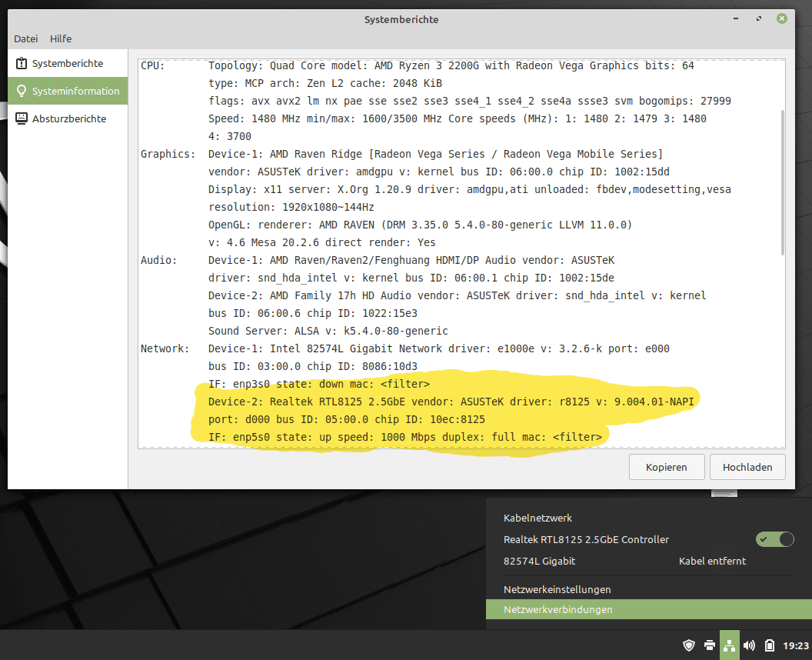The image size is (812, 660).
Task: Click the printer tray icon
Action: click(x=710, y=645)
